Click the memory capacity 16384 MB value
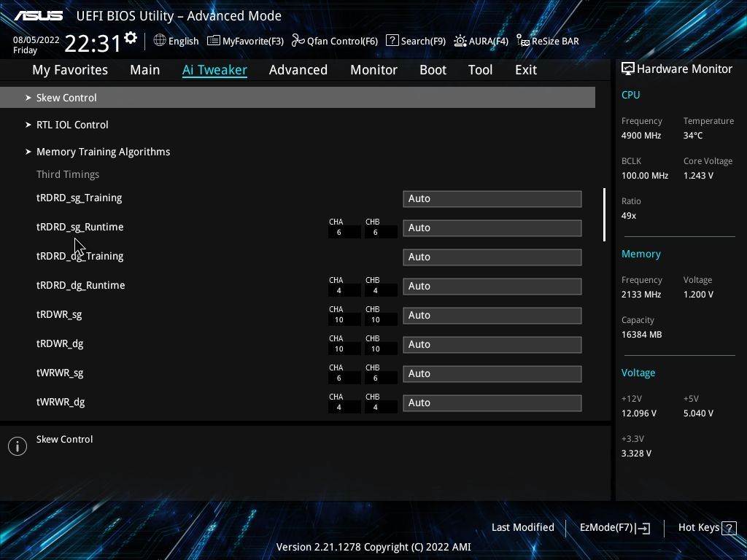Image resolution: width=747 pixels, height=560 pixels. (642, 335)
